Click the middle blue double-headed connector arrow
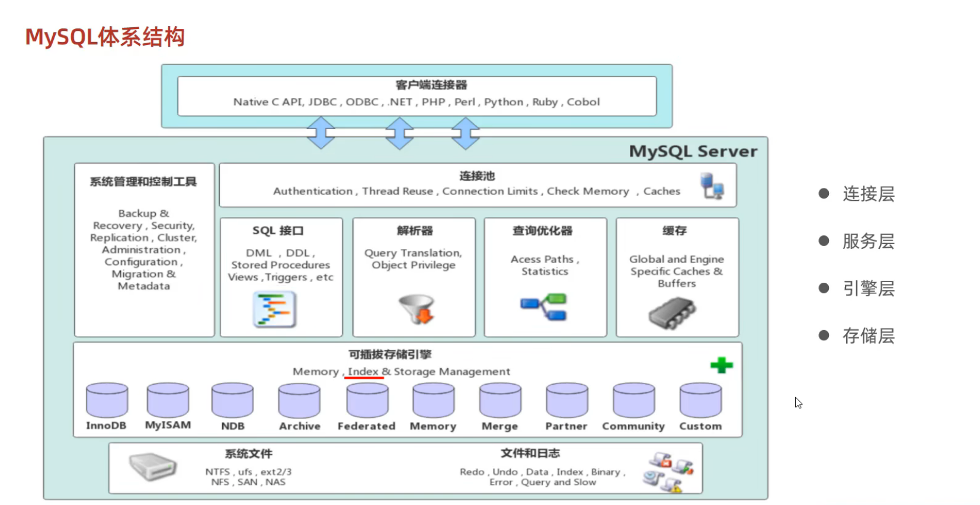Image resolution: width=980 pixels, height=505 pixels. (399, 133)
